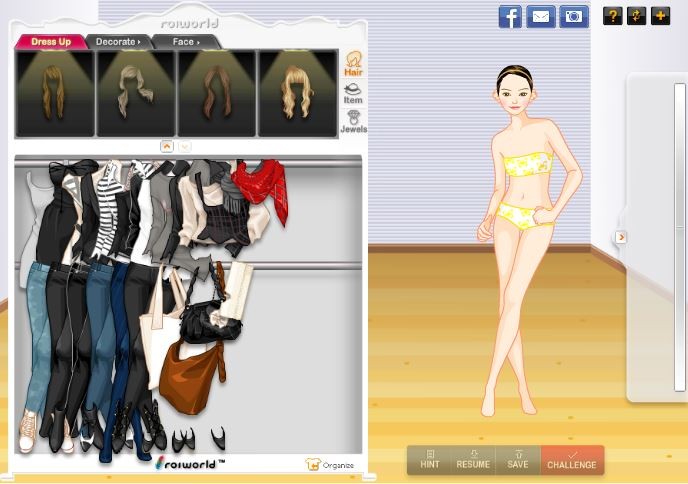Take a snapshot with the camera icon
Image resolution: width=688 pixels, height=484 pixels.
[x=573, y=16]
